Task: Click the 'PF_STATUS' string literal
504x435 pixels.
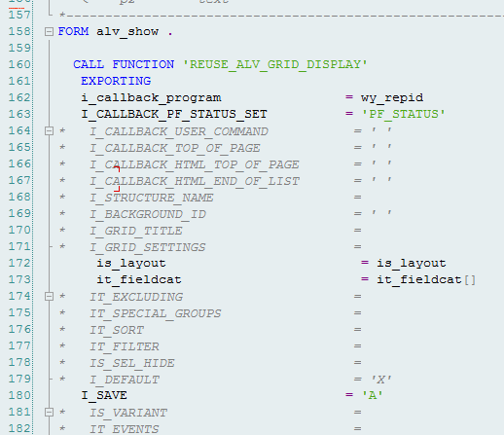Action: point(404,115)
